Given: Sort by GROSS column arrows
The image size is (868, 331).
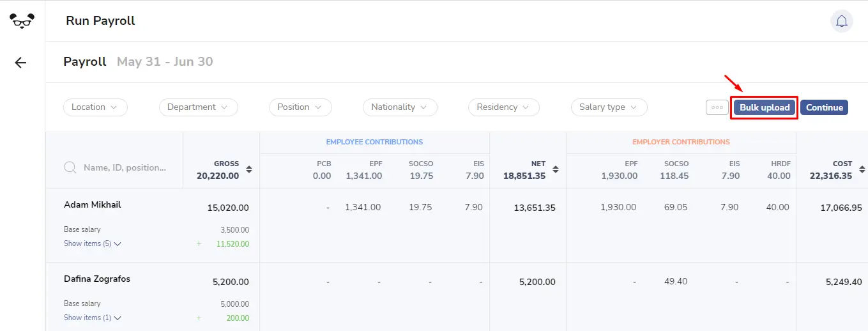Looking at the screenshot, I should click(x=249, y=169).
